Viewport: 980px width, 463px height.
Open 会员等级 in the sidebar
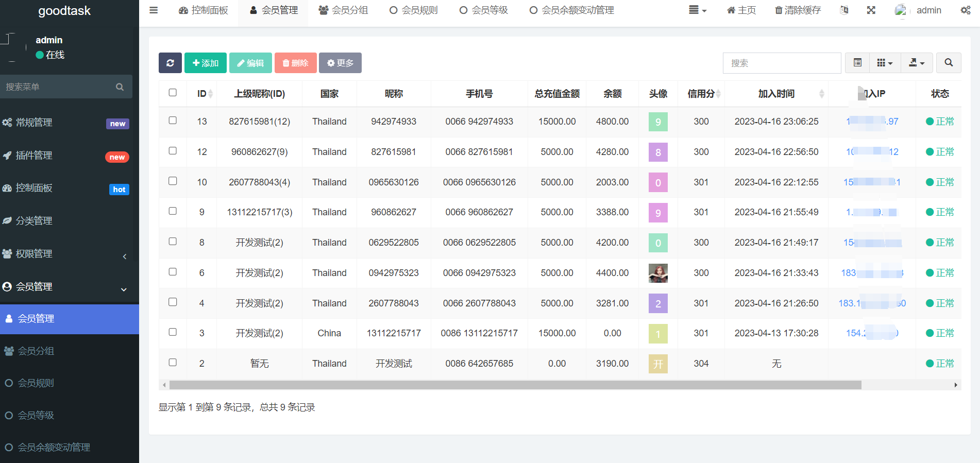coord(36,415)
